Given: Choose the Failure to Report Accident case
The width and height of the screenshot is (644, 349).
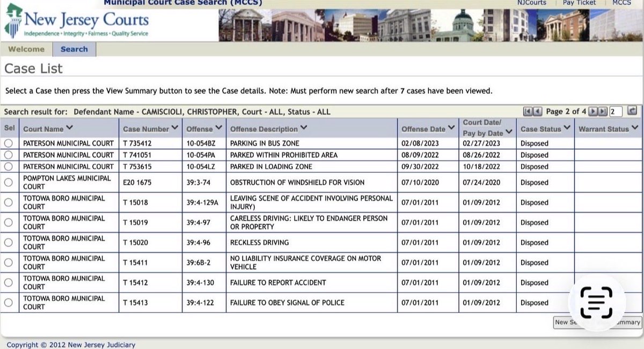Looking at the screenshot, I should [x=8, y=282].
